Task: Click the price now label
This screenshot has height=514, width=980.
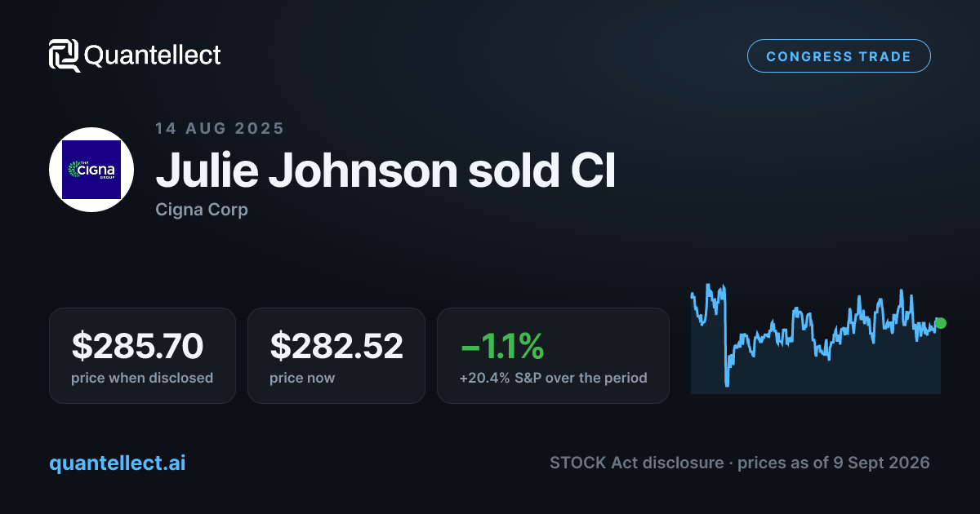Action: (x=302, y=378)
